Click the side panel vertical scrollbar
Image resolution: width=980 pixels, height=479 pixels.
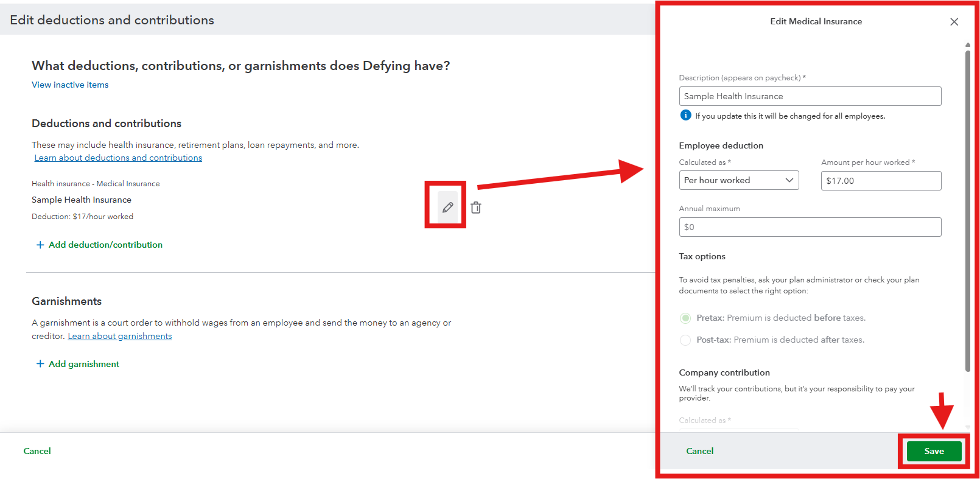(x=968, y=210)
